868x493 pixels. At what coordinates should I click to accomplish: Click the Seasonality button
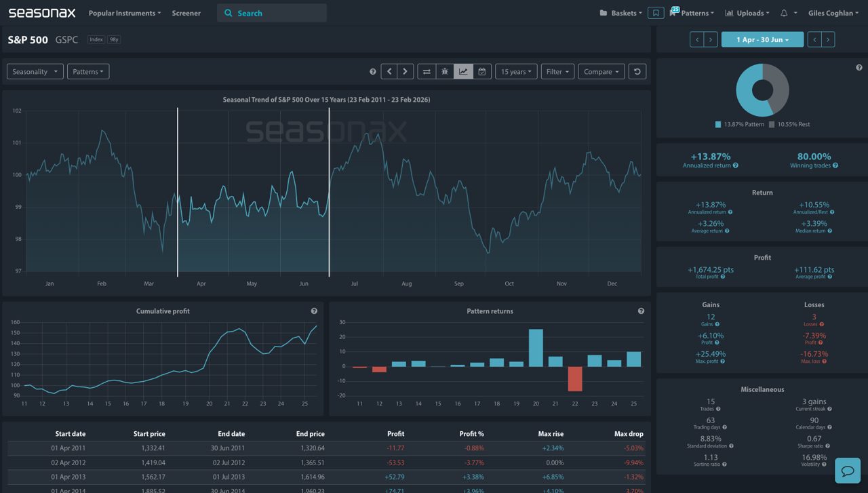coord(35,71)
